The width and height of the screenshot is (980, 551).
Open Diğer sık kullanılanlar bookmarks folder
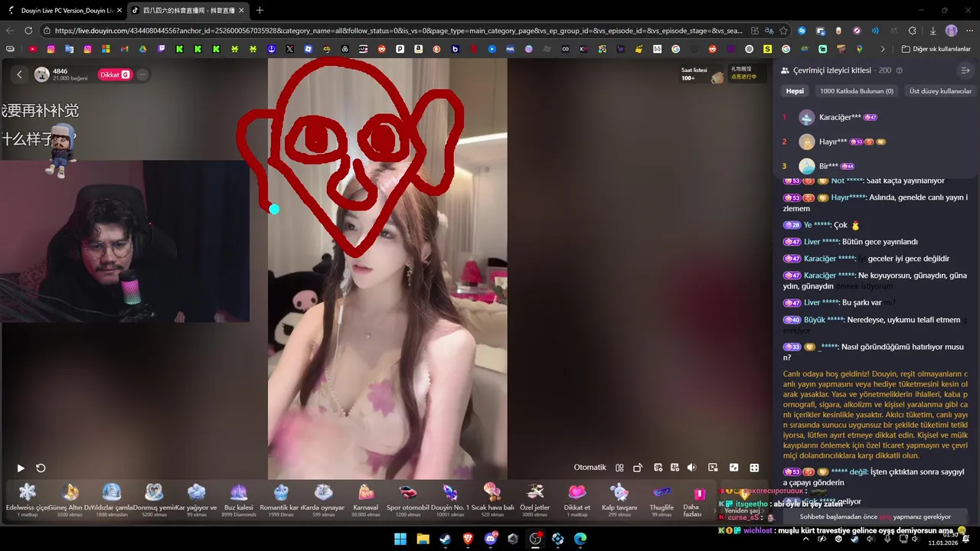tap(936, 49)
